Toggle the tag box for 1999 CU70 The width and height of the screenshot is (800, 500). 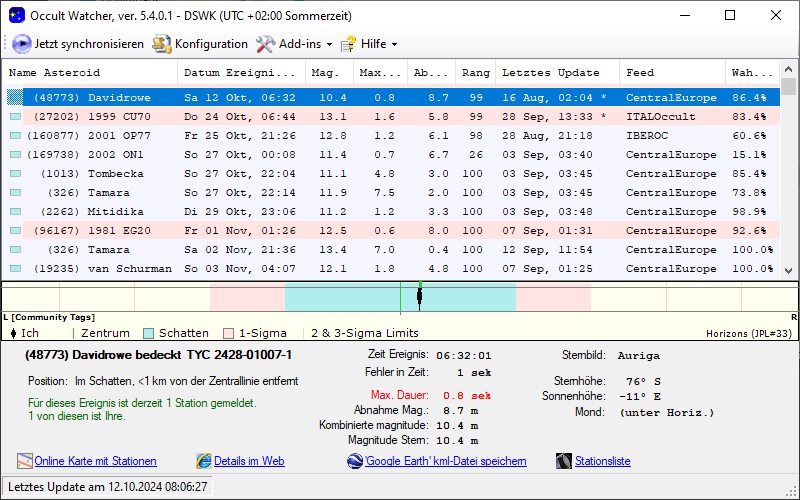coord(15,117)
